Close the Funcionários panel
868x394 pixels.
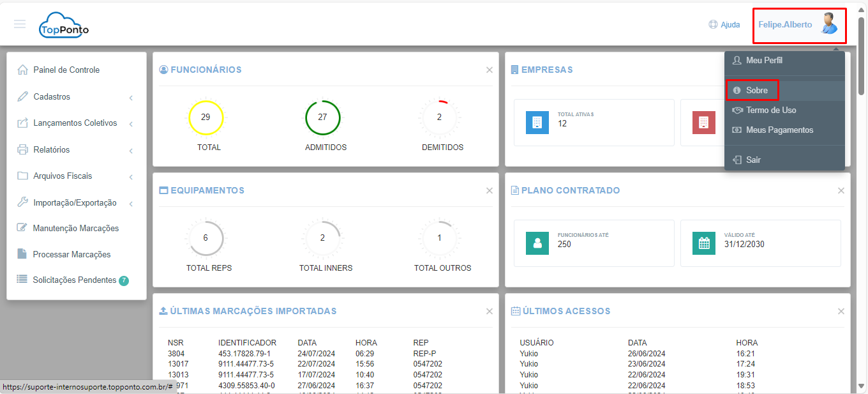490,70
